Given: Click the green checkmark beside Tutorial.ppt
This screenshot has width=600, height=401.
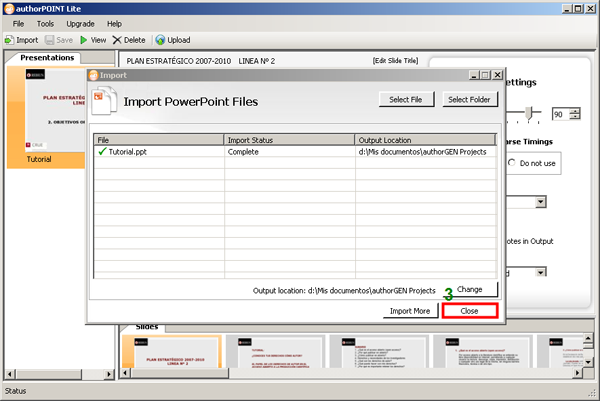Looking at the screenshot, I should point(102,152).
